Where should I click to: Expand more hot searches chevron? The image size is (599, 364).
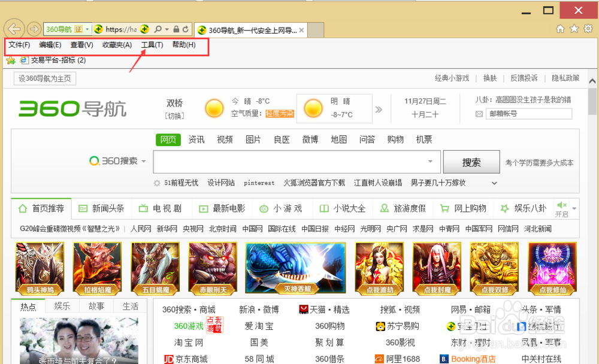494,183
